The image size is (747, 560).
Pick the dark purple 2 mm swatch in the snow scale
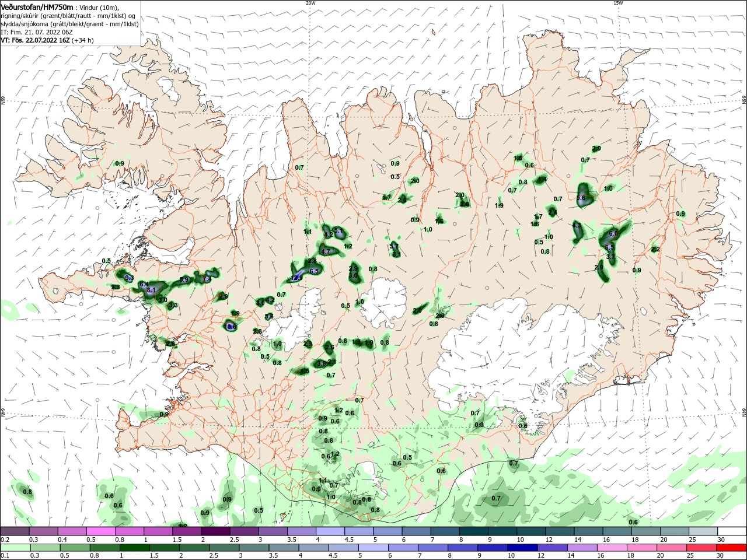pyautogui.click(x=215, y=531)
